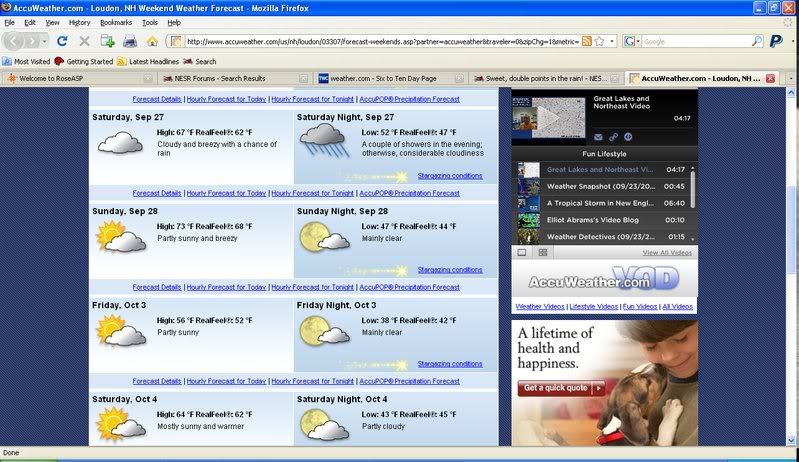Subscribe via the RSS feed icon

(587, 41)
